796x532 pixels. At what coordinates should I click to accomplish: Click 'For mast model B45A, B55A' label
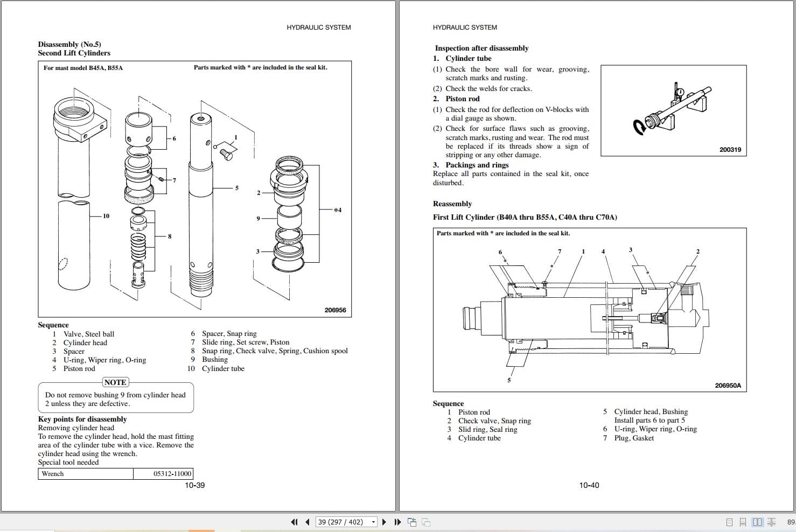coord(83,68)
